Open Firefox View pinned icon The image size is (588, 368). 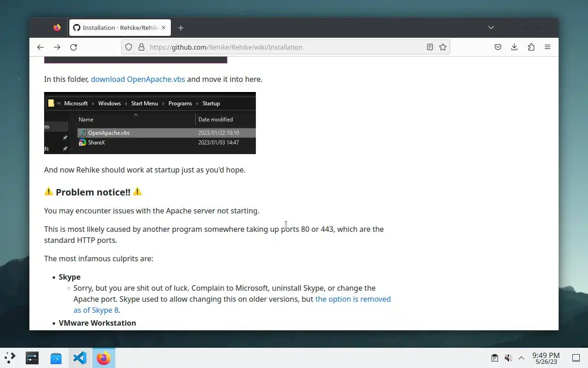pos(57,28)
